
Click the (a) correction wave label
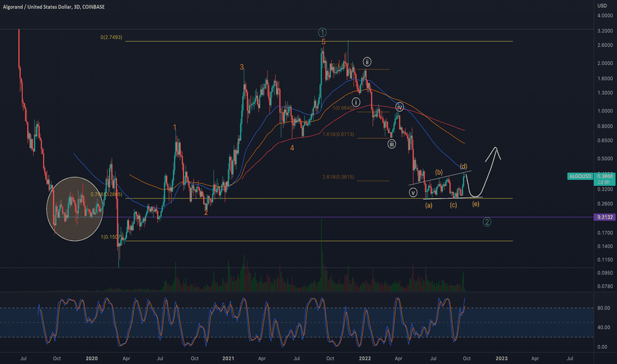tap(428, 205)
